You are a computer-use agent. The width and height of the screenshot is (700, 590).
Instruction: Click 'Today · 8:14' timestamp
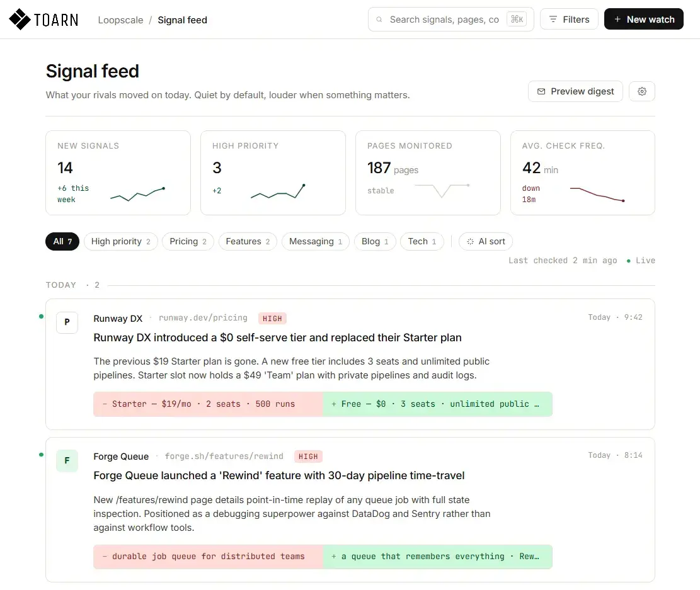[x=615, y=455]
